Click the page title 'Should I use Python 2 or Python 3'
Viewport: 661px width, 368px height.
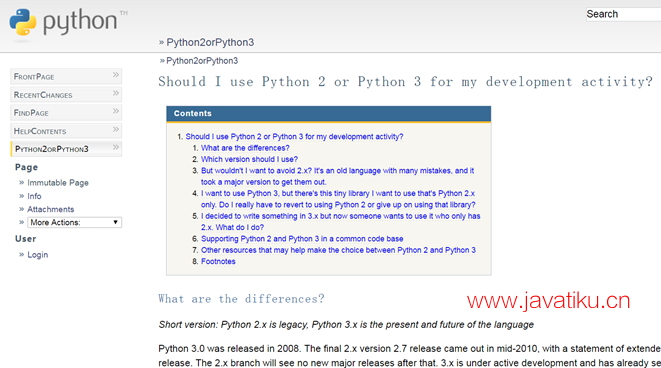(406, 81)
